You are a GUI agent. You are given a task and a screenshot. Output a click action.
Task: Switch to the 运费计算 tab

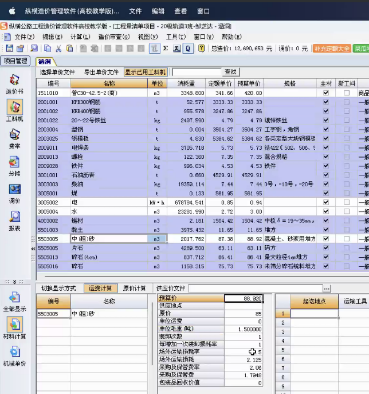click(100, 288)
